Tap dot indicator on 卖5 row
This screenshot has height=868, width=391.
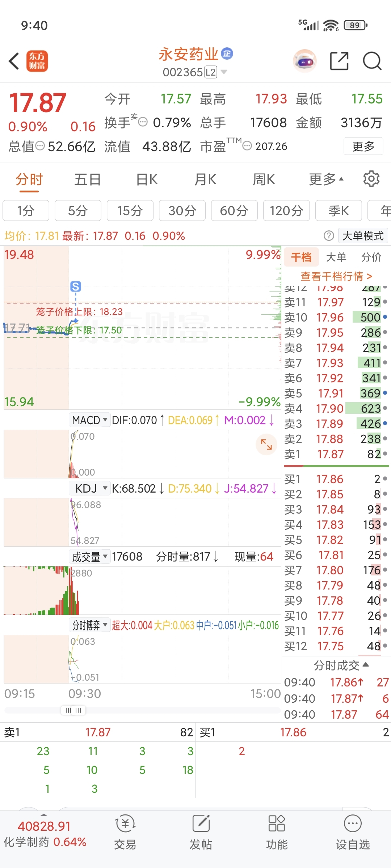point(385,393)
